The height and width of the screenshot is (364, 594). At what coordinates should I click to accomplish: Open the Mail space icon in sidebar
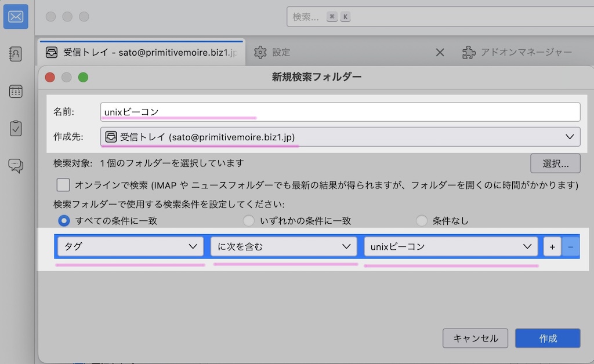16,17
